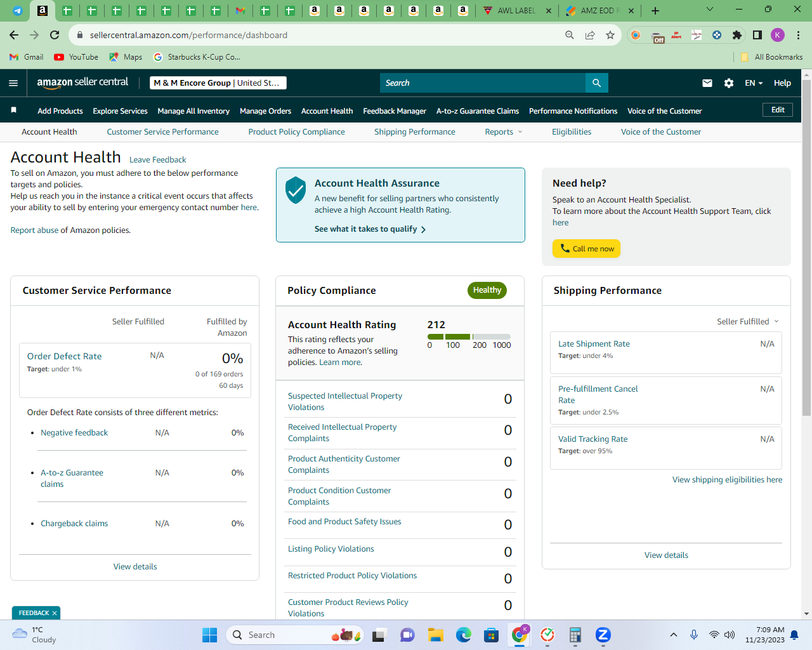
Task: Go back with the browser back arrow
Action: pyautogui.click(x=14, y=35)
